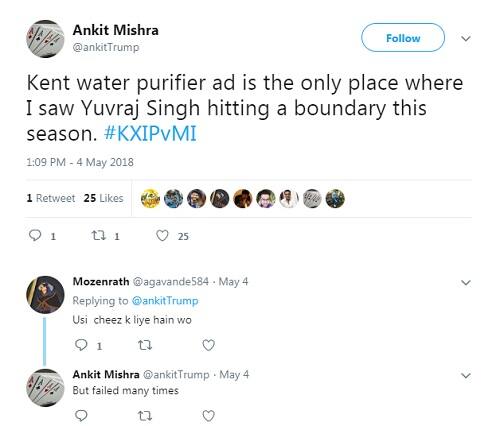Reply to the 'But failed many times' tweet

[81, 416]
